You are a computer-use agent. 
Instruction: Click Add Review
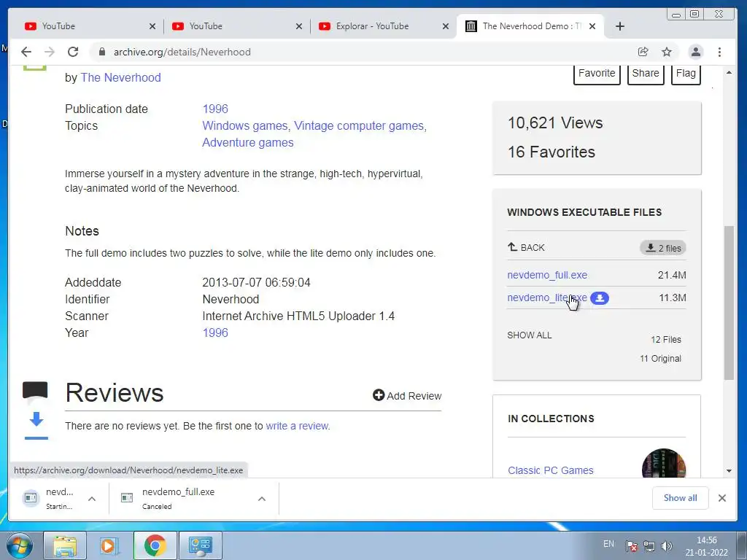pos(407,396)
